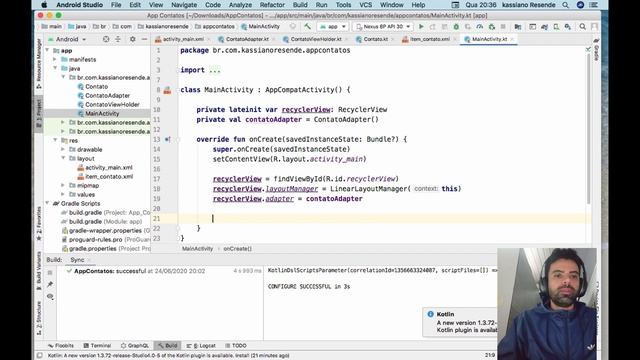Hide the Project panel with minus icon
Viewport: 640px width, 360px height.
[144, 39]
